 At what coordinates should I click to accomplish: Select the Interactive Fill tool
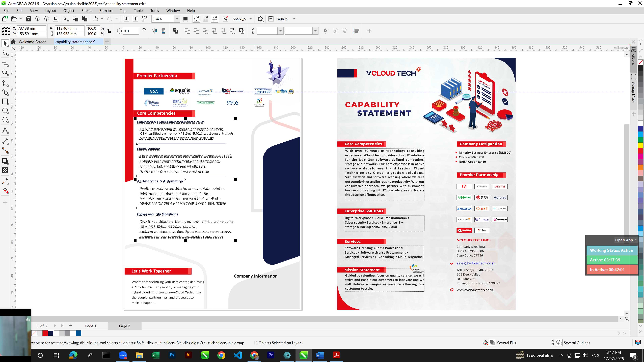(5, 190)
